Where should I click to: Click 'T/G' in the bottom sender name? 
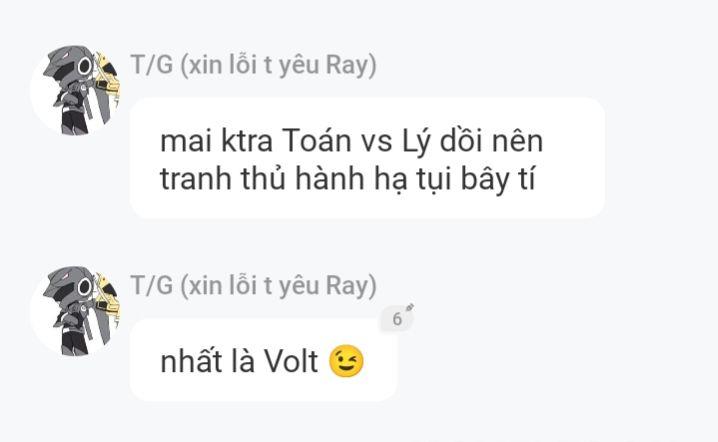pyautogui.click(x=152, y=286)
